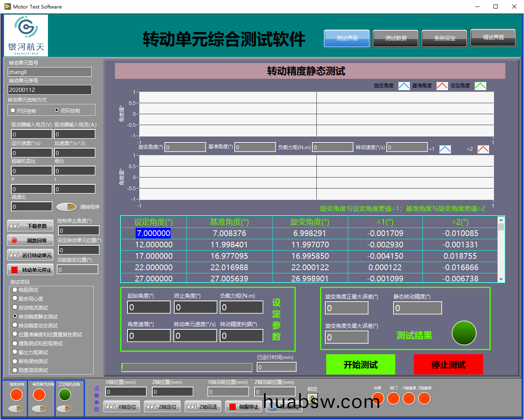Click the △2 red plot legend icon

click(483, 149)
